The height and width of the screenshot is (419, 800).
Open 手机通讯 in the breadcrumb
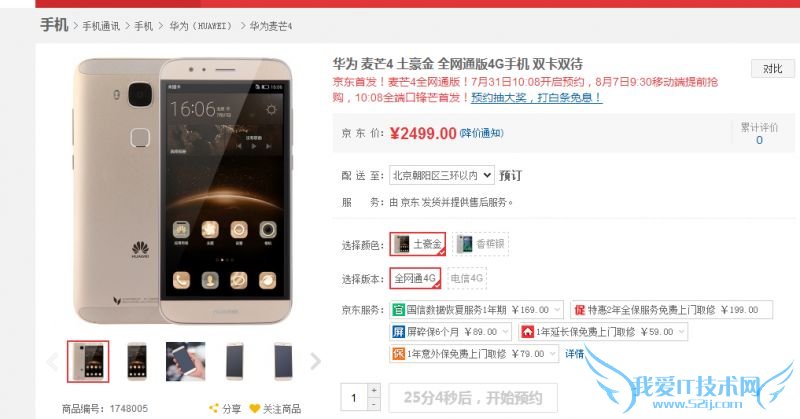tap(101, 26)
